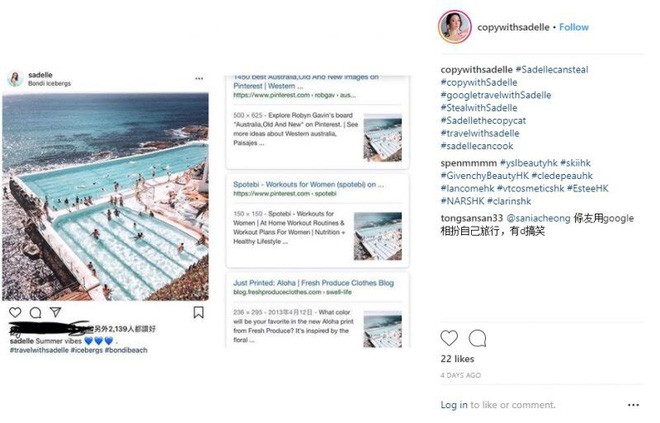Click bookmark icon in embedded screenshot
660x423 pixels.
199,312
